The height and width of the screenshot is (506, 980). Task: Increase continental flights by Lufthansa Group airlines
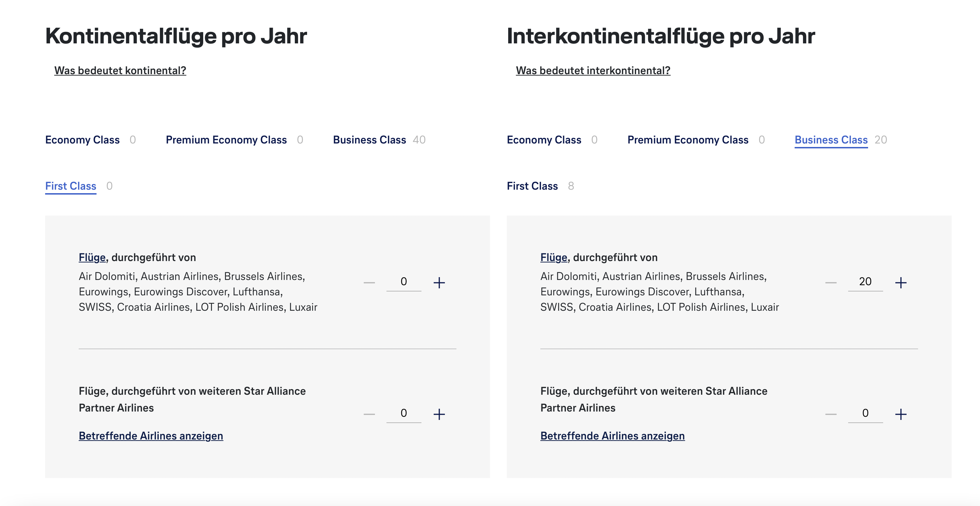tap(439, 282)
